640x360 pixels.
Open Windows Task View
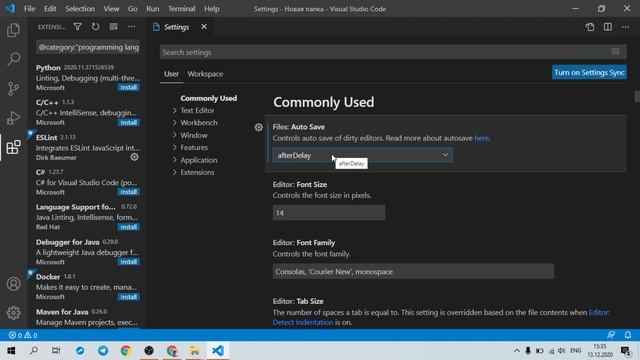coord(56,351)
